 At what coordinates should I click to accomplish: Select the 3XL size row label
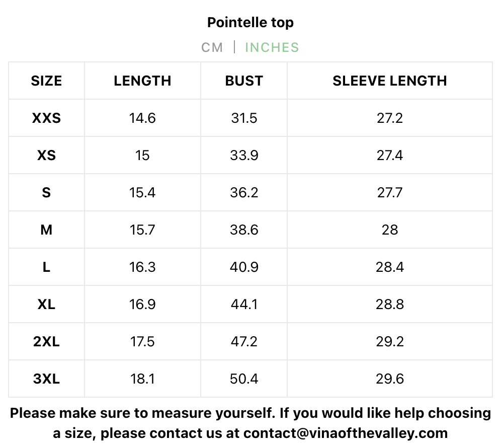pyautogui.click(x=46, y=379)
